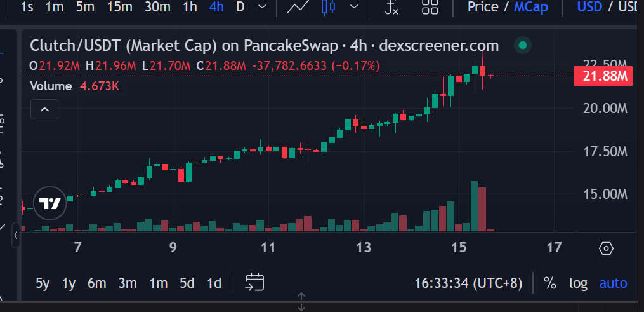
Task: Toggle percent scale mode
Action: 550,283
